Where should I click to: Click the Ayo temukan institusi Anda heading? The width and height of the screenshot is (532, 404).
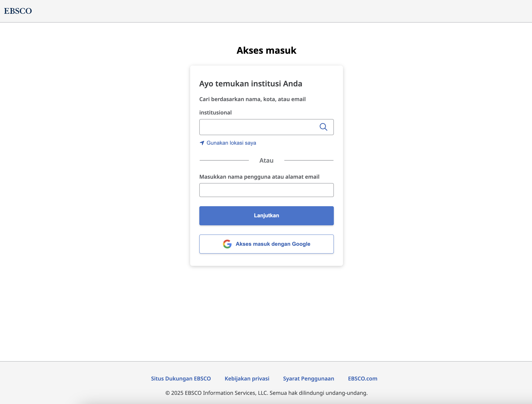tap(250, 84)
